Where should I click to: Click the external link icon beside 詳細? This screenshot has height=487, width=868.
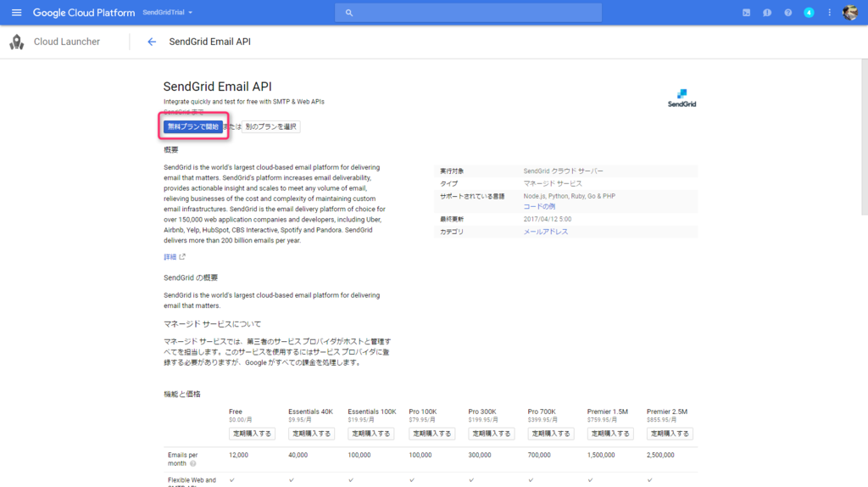[182, 256]
